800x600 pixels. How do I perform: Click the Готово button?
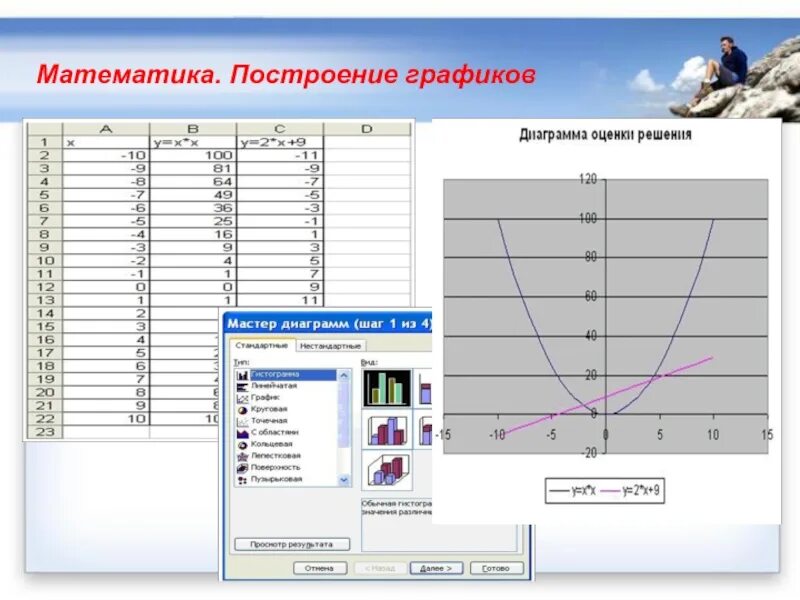point(496,568)
